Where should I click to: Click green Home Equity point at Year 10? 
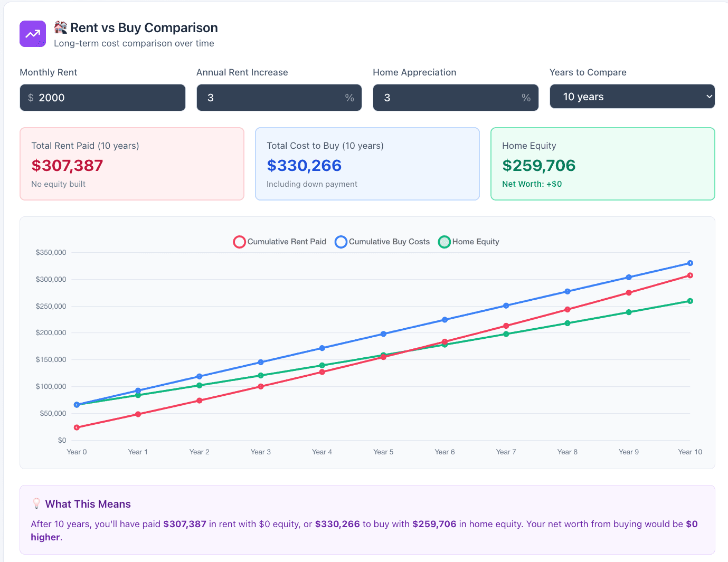690,301
